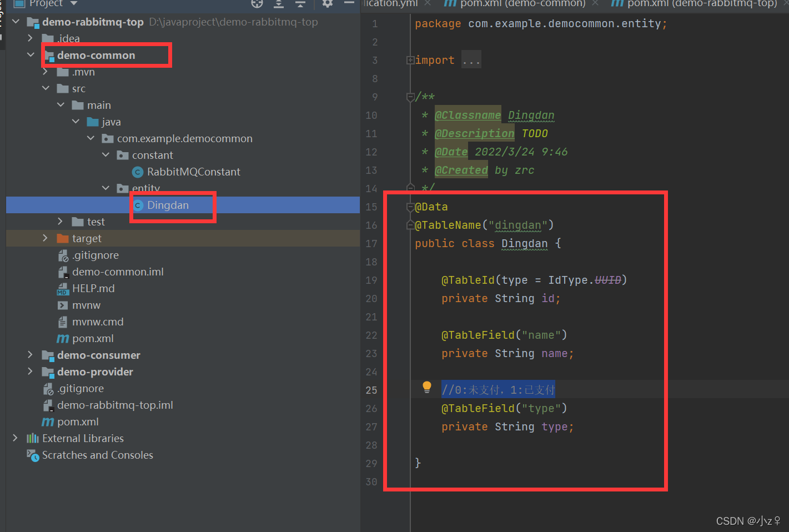Collapse the src folder
The width and height of the screenshot is (789, 532).
pyautogui.click(x=46, y=88)
